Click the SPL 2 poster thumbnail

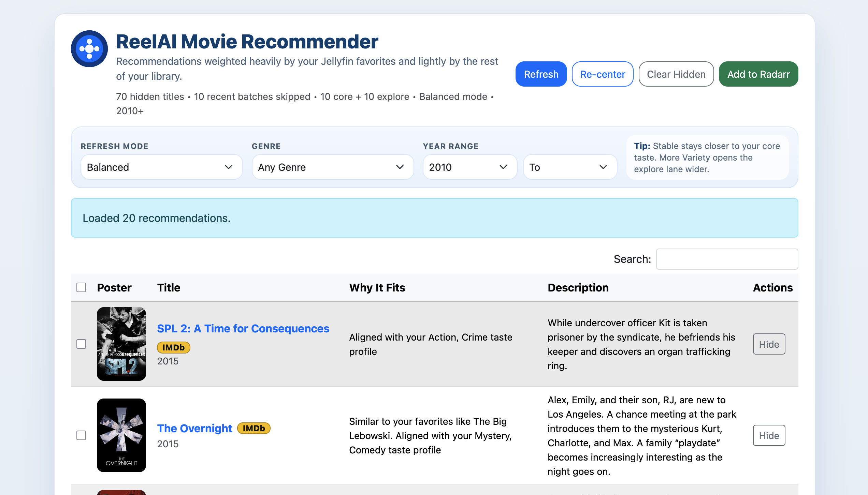point(121,344)
